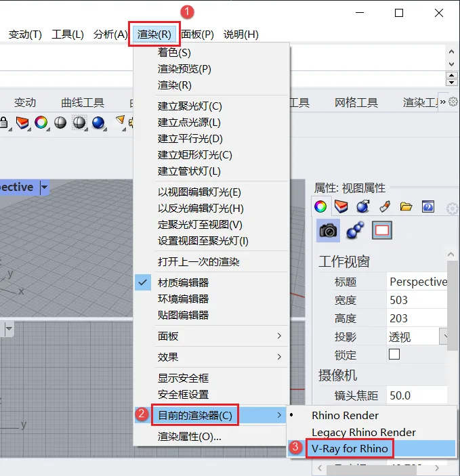Image resolution: width=460 pixels, height=476 pixels.
Task: Open the help panel tab icon
Action: pos(428,207)
